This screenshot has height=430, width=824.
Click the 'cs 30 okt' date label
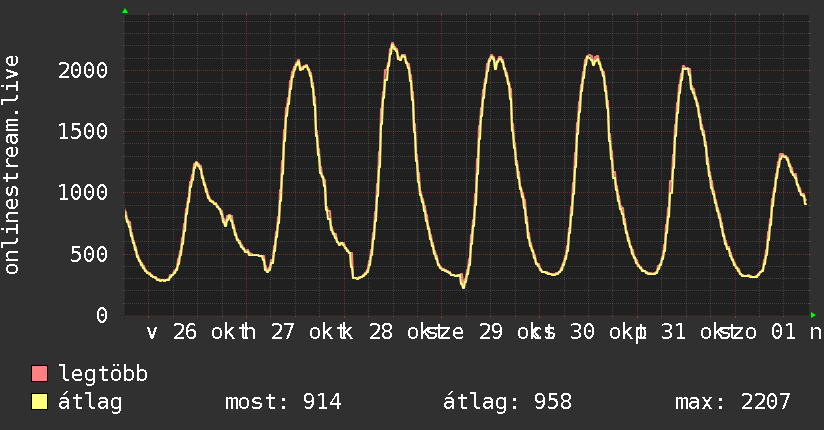point(590,332)
